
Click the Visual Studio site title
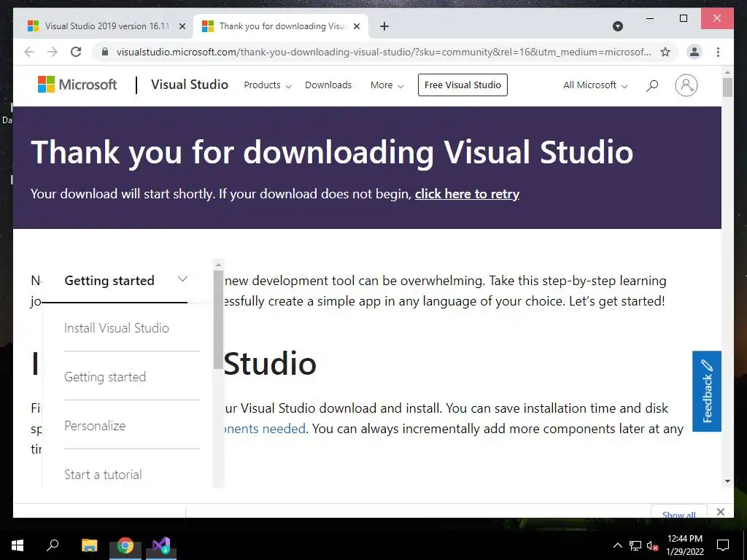pyautogui.click(x=190, y=85)
